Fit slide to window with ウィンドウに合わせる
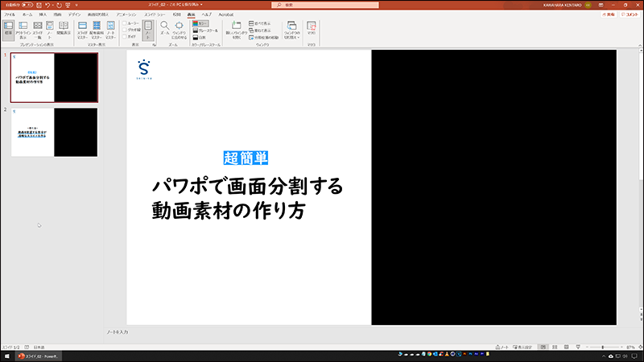 point(179,31)
